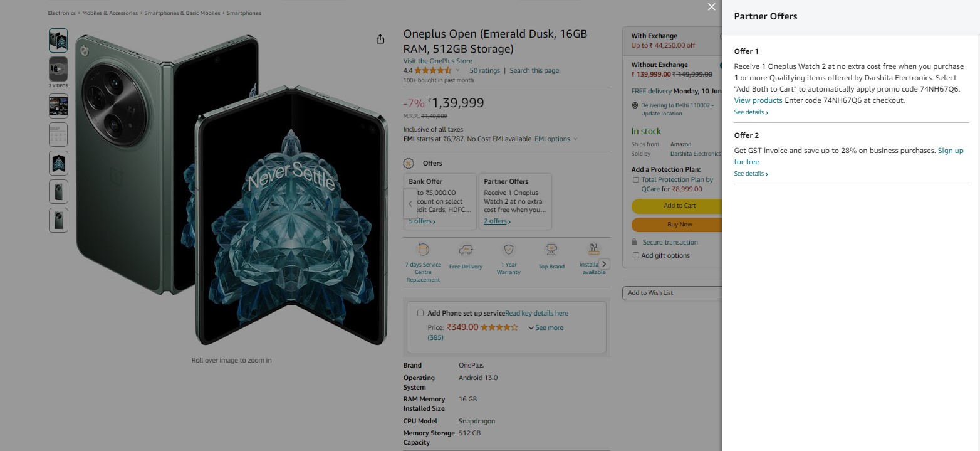Open Smartphones breadcrumb category
Viewport: 980px width, 451px height.
(x=244, y=13)
